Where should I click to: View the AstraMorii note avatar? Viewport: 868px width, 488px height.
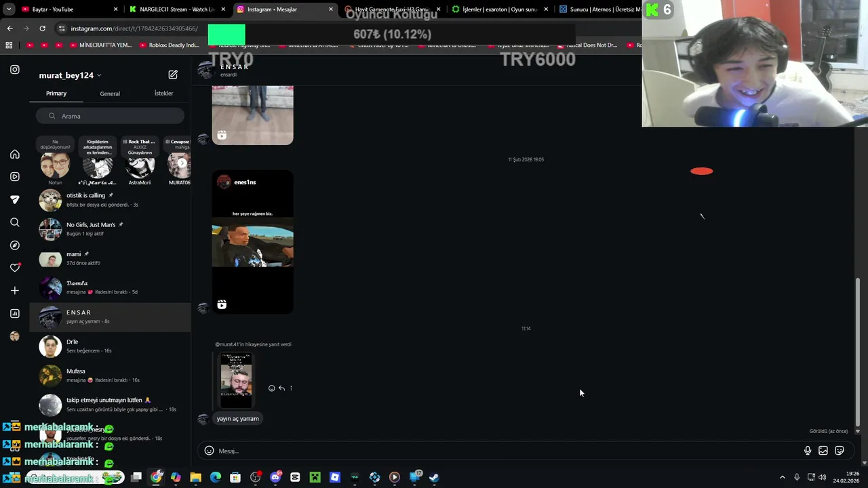tap(140, 165)
